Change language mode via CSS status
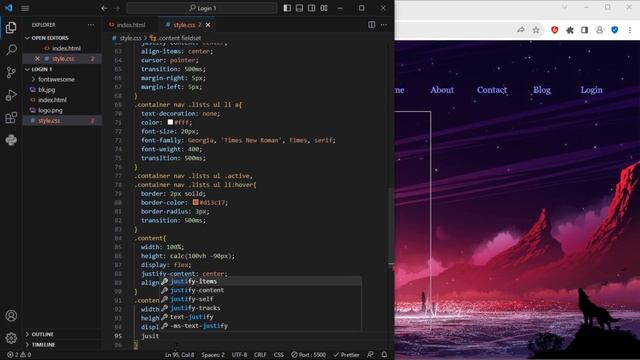640x360 pixels. pos(279,355)
